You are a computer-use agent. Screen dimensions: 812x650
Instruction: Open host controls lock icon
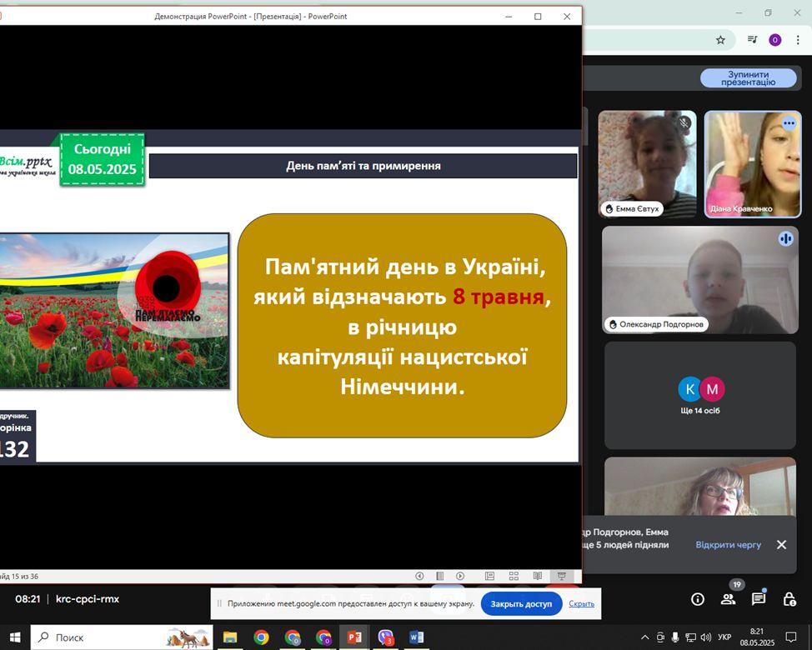(789, 599)
